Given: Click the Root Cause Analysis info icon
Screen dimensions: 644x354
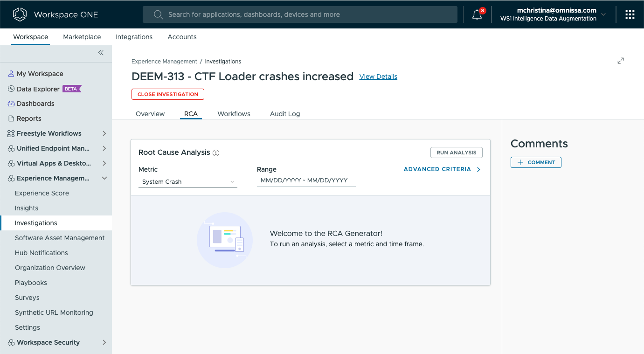Looking at the screenshot, I should [x=216, y=153].
